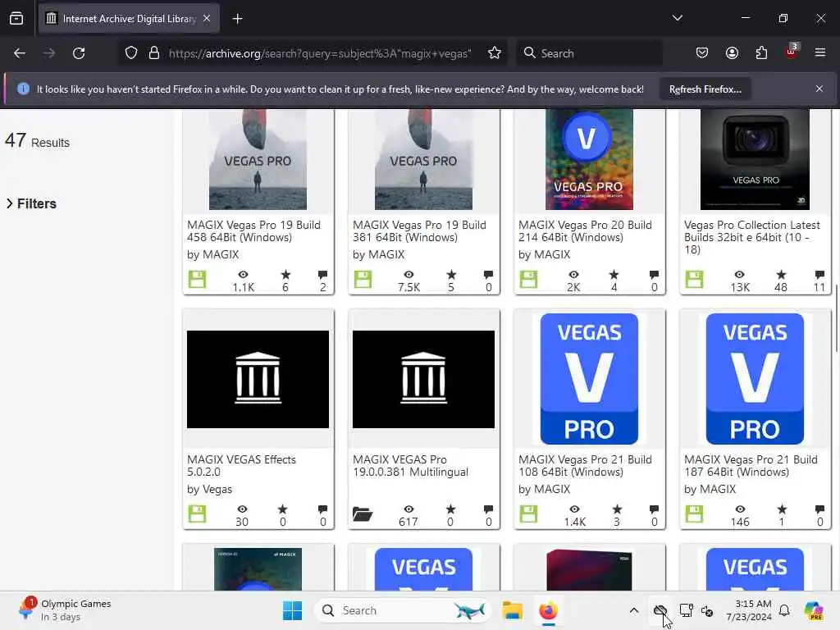Image resolution: width=840 pixels, height=630 pixels.
Task: Click the Vegas Pro 20 Build 214 thumbnail
Action: click(x=589, y=160)
